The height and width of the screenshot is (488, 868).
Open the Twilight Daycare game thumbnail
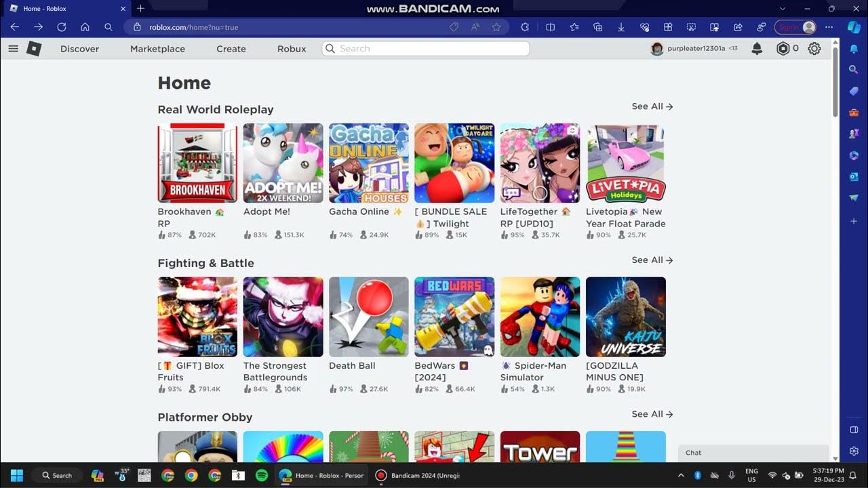point(454,163)
